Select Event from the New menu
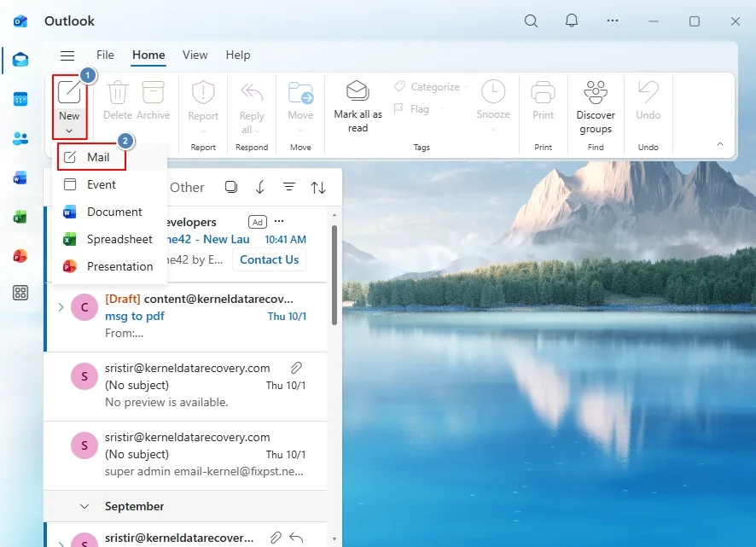 point(109,184)
